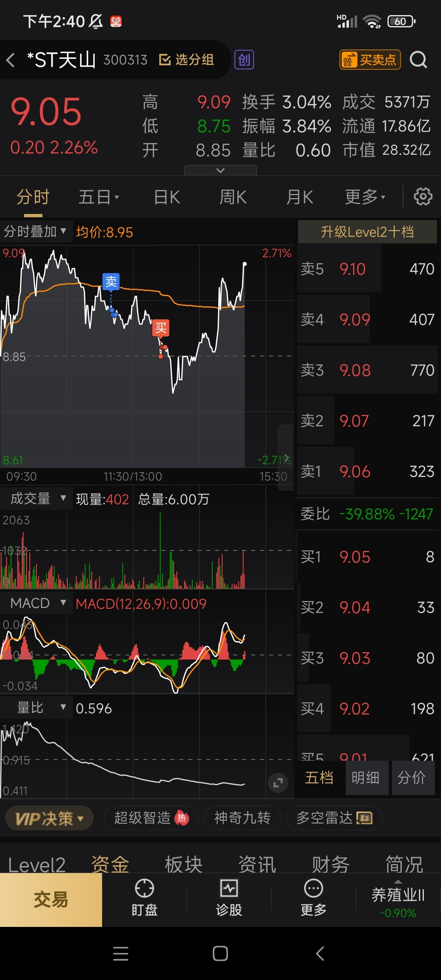Switch to the 日K daily candlestick tab
This screenshot has width=441, height=980.
[167, 197]
